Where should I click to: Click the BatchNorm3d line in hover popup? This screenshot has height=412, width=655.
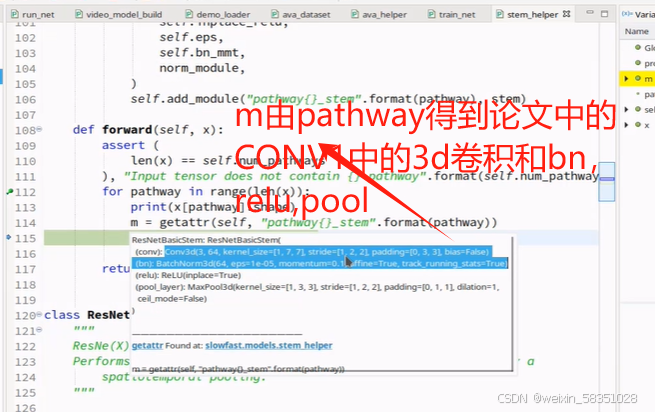(320, 263)
